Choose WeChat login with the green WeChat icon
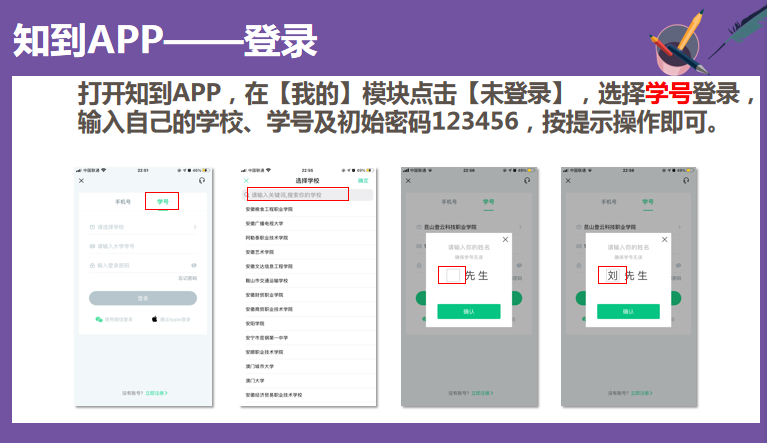Viewport: 767px width, 443px height. coord(99,319)
